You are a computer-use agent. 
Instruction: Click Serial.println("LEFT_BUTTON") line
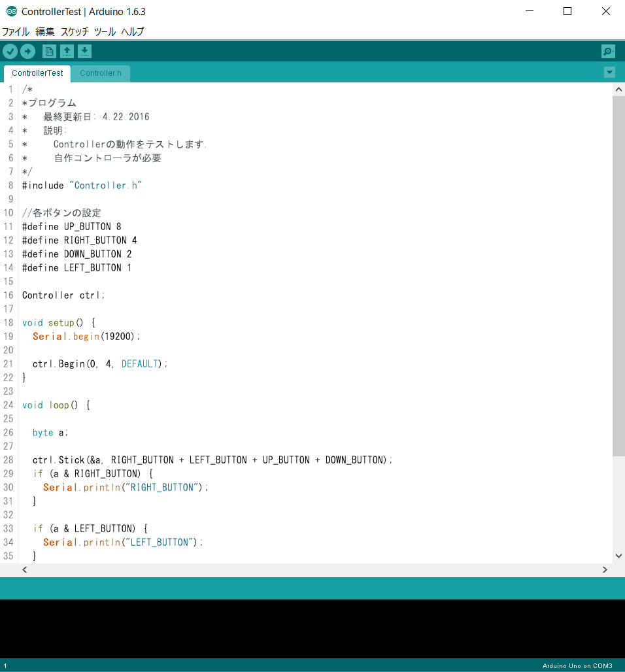point(123,542)
